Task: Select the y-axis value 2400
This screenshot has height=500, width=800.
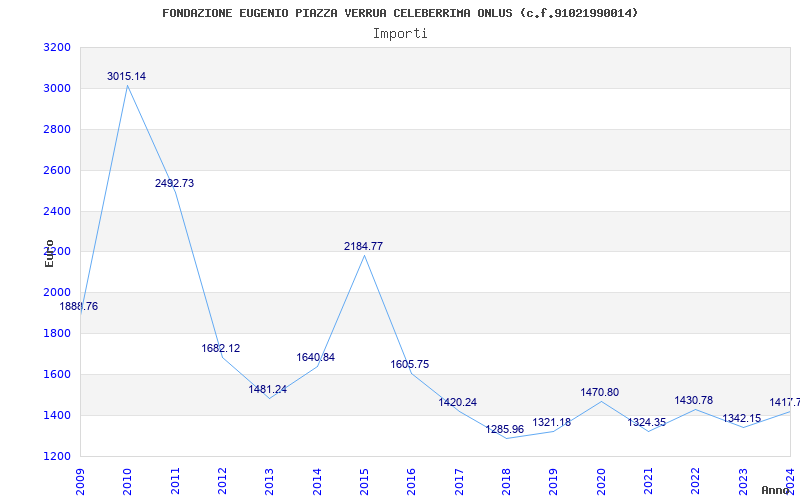Action: (56, 211)
